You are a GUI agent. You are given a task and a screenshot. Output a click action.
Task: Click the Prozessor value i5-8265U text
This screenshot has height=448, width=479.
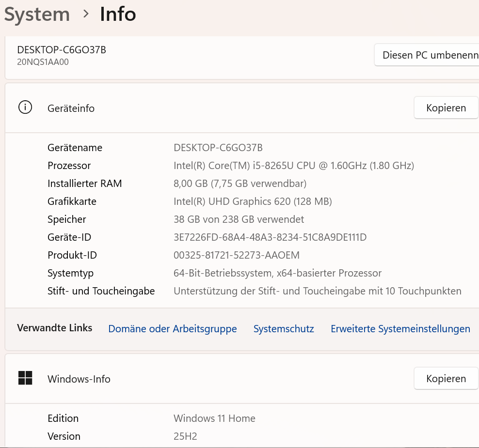click(273, 166)
